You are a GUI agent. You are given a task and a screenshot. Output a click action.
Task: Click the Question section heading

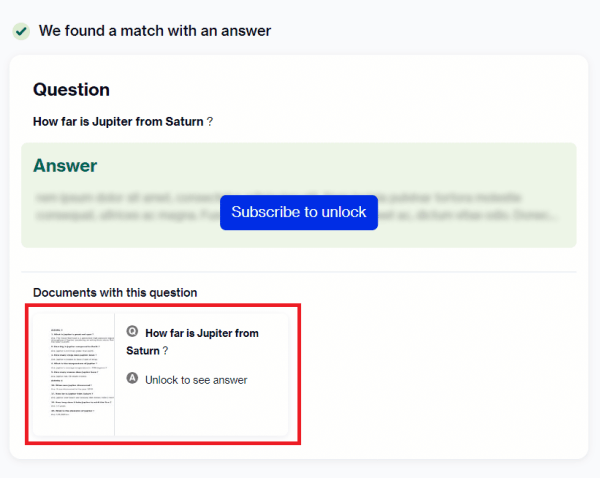(72, 90)
